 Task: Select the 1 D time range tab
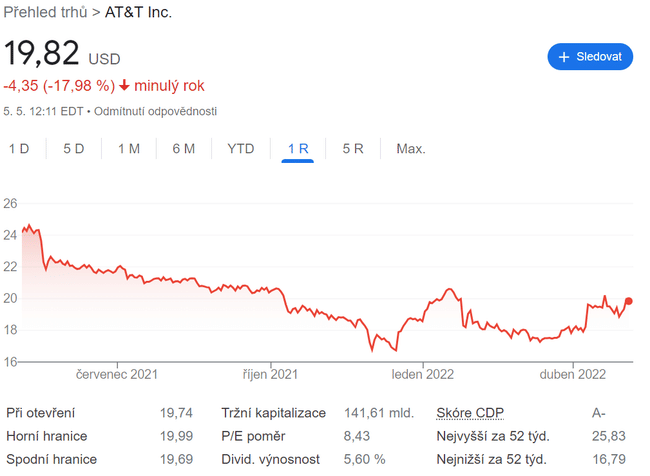[19, 149]
